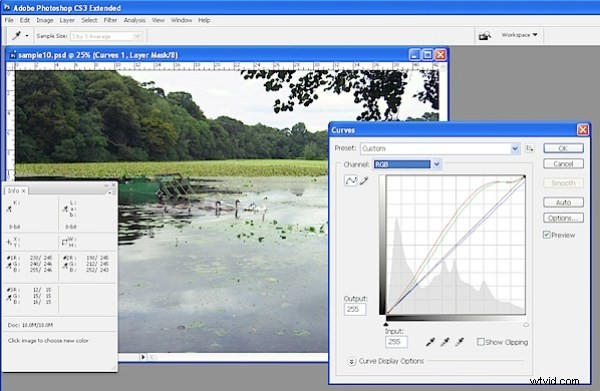Open the Edit menu

(24, 20)
